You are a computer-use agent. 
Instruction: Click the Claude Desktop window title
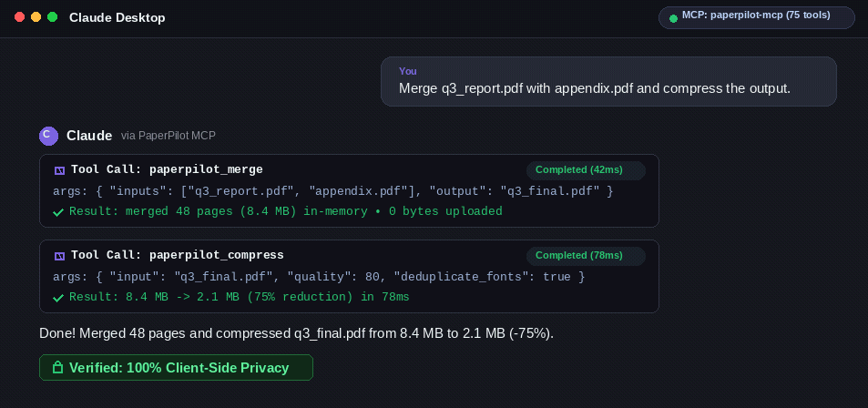(x=117, y=17)
